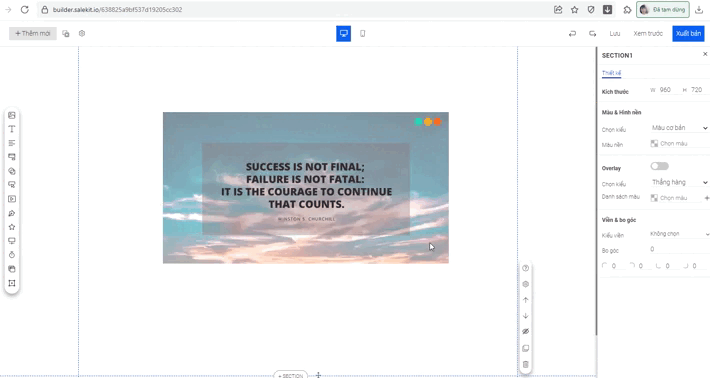The width and height of the screenshot is (710, 378).
Task: Click Xem trước preview button
Action: [x=648, y=33]
